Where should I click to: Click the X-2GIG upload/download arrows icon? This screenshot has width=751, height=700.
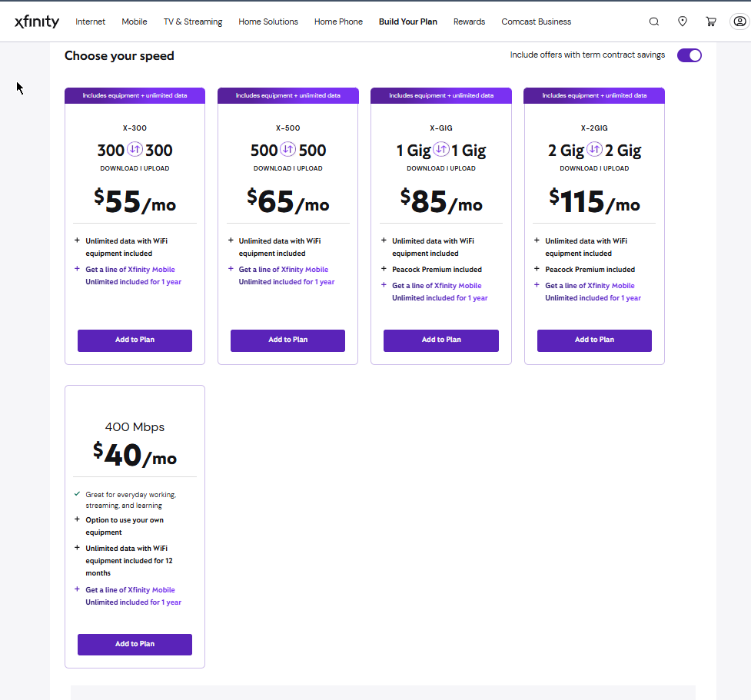[x=594, y=149]
